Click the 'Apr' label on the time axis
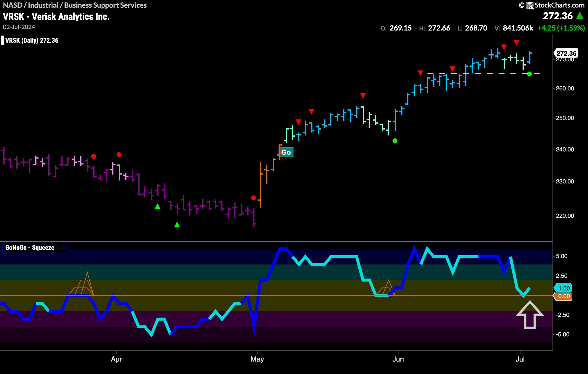 (x=116, y=359)
